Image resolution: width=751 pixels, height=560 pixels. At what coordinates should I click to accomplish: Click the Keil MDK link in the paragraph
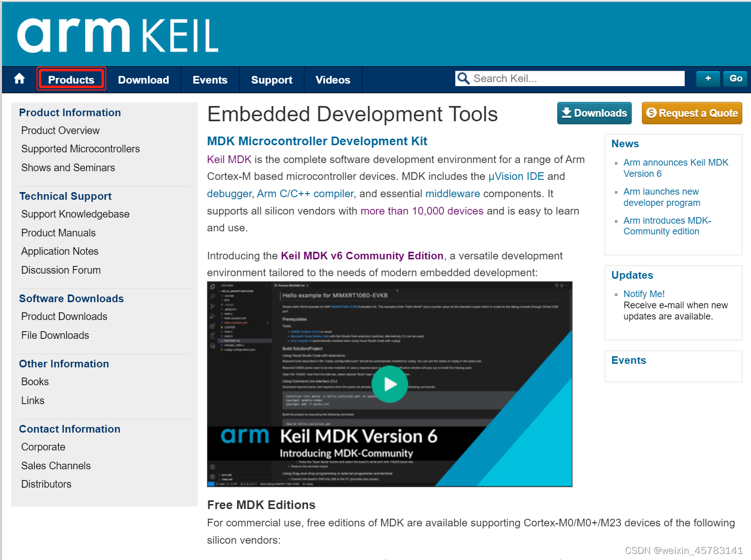click(229, 159)
